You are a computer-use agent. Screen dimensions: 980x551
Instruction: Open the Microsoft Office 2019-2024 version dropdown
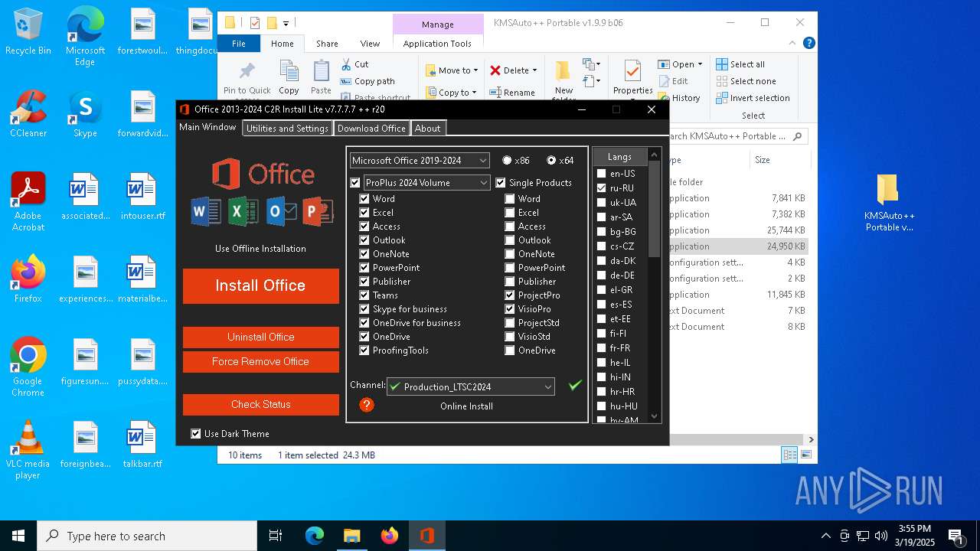tap(420, 161)
